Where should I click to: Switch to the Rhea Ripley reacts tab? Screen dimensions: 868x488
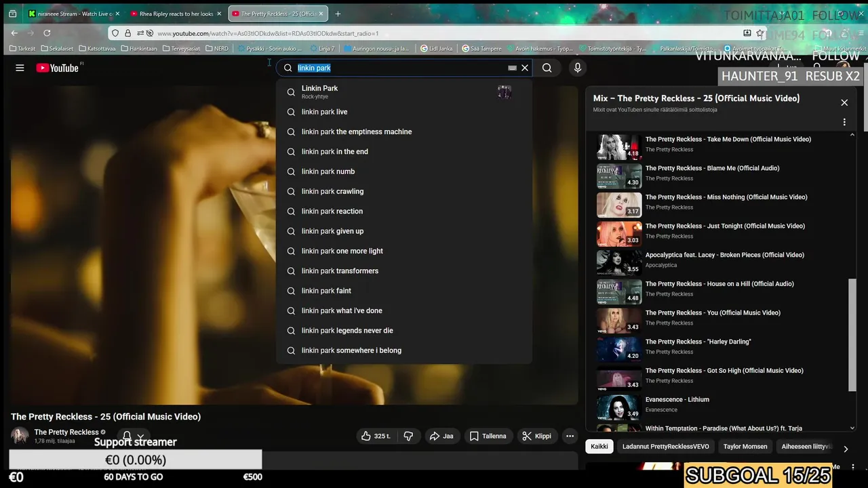(176, 14)
